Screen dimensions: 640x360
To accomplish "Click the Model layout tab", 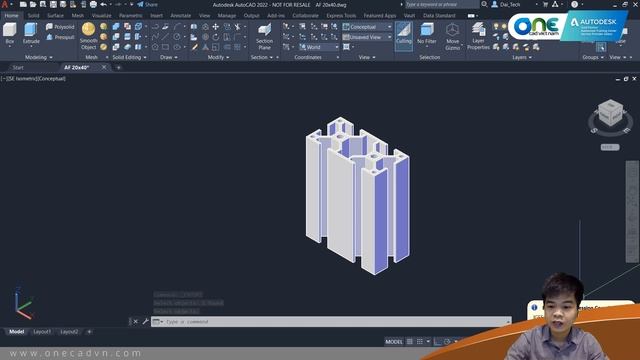I will pos(17,332).
